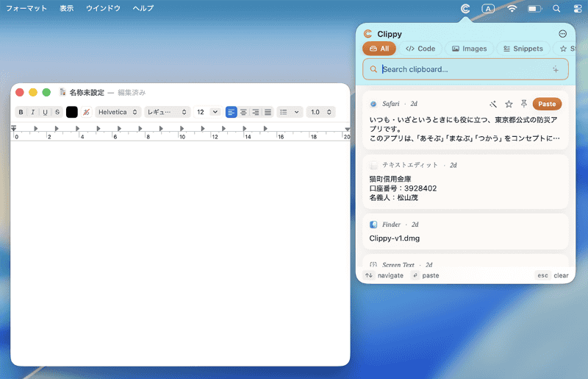This screenshot has height=379, width=588.
Task: Center align text
Action: point(243,112)
